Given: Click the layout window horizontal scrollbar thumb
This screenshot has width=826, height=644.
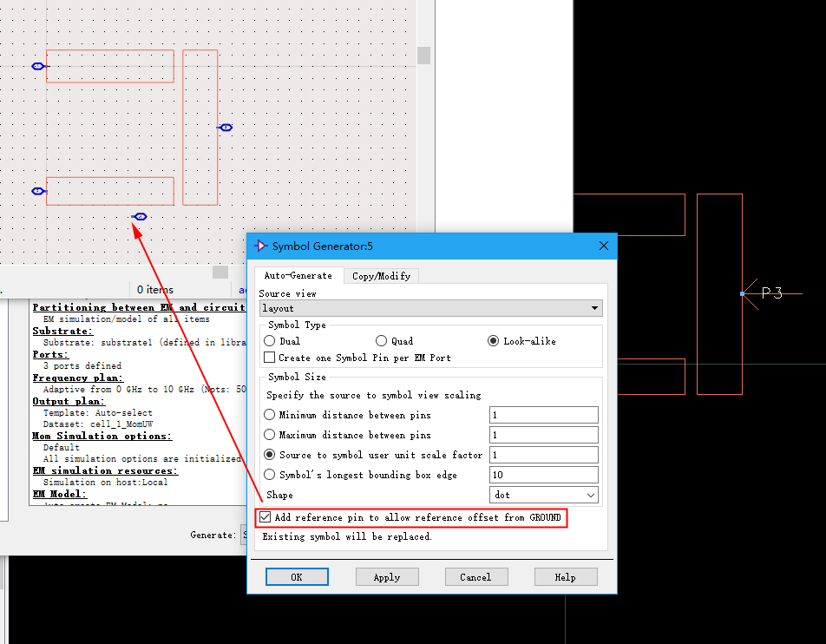Looking at the screenshot, I should [220, 272].
